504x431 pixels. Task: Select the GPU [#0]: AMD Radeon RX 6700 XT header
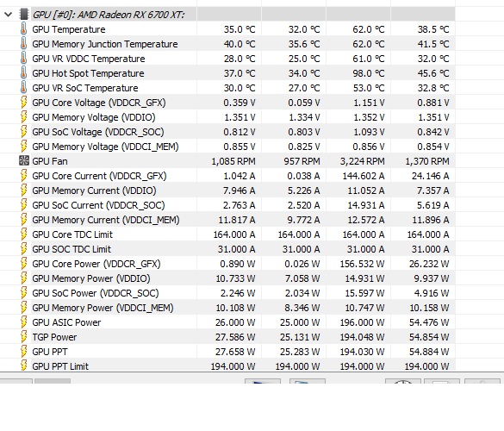coord(109,15)
